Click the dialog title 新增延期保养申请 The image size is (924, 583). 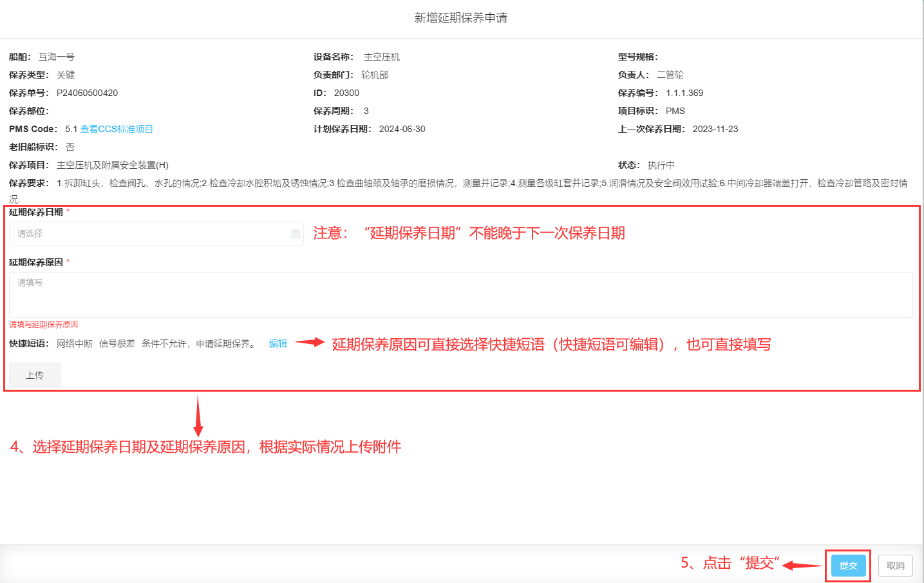(461, 18)
